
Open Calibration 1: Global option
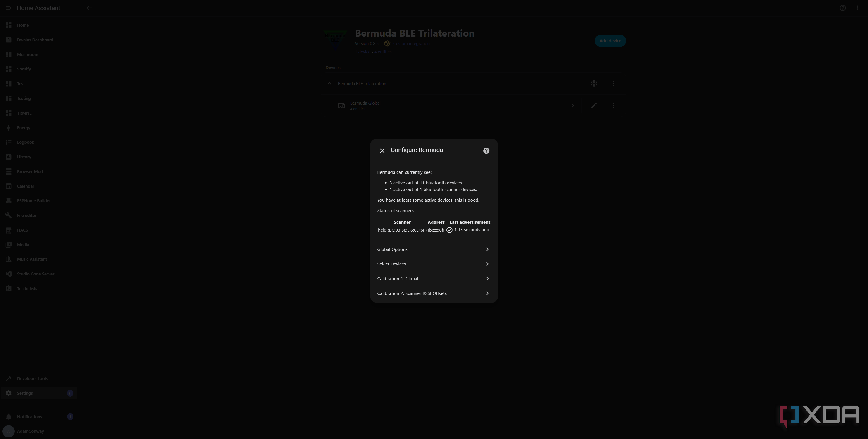click(434, 278)
